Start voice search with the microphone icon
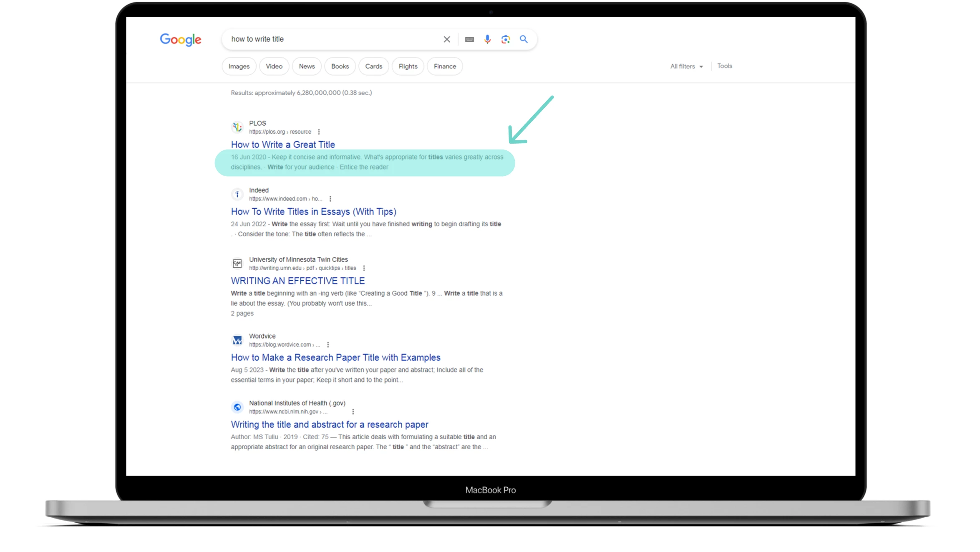 tap(487, 39)
